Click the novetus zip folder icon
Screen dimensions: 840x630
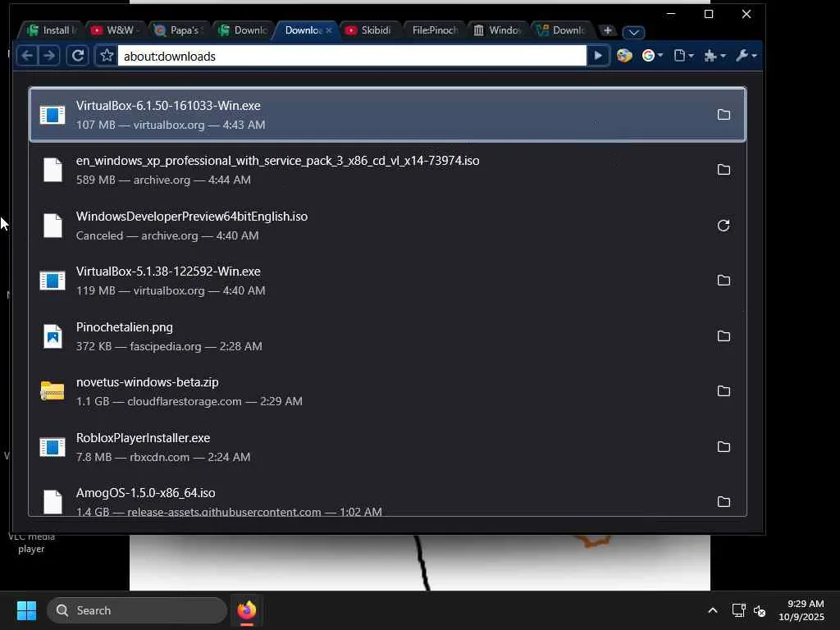tap(52, 391)
